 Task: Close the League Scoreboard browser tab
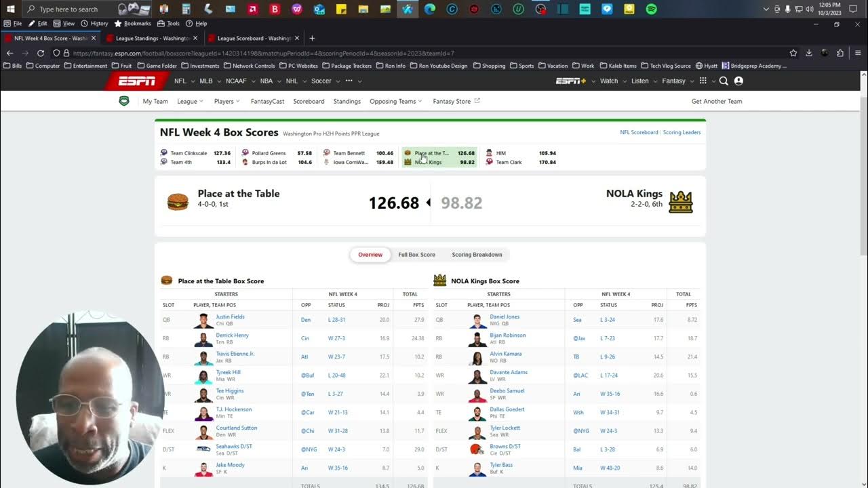pos(297,38)
